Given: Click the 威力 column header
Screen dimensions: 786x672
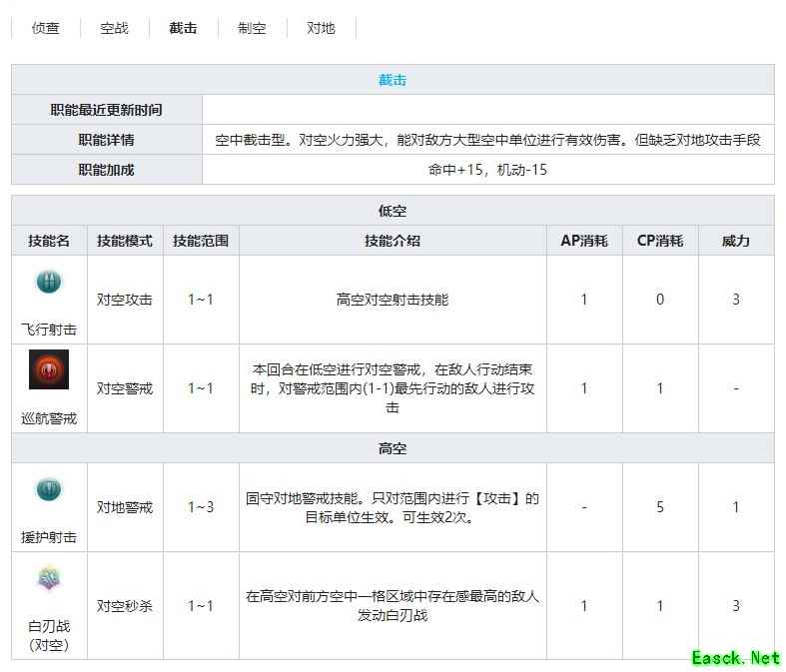Looking at the screenshot, I should 736,241.
